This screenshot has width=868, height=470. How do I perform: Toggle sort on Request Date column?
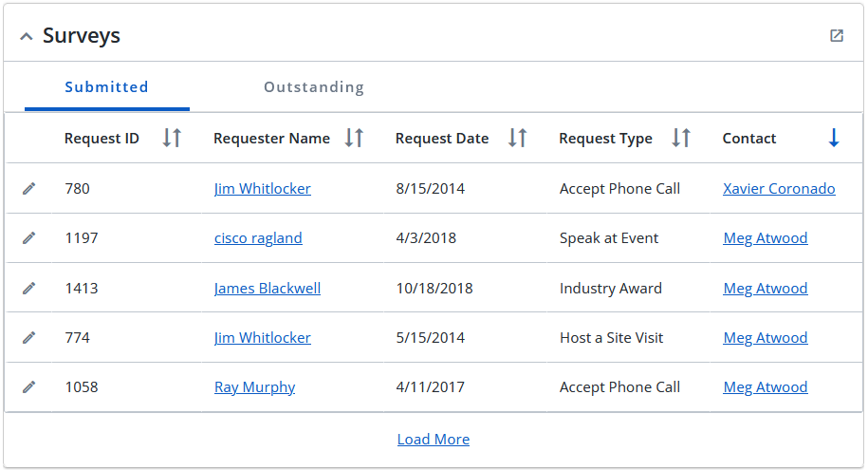pyautogui.click(x=517, y=138)
